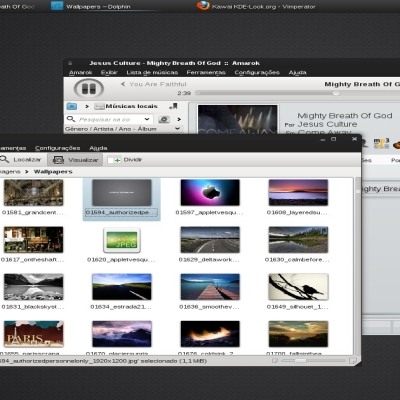Click Músicas locais breadcrumb in Amarok
This screenshot has height=400, width=400.
(x=131, y=106)
